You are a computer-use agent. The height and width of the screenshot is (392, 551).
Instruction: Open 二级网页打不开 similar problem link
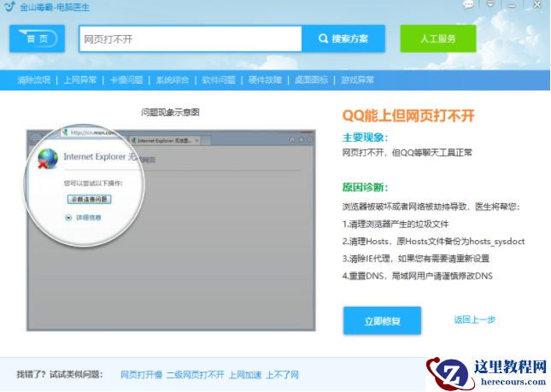[x=195, y=375]
